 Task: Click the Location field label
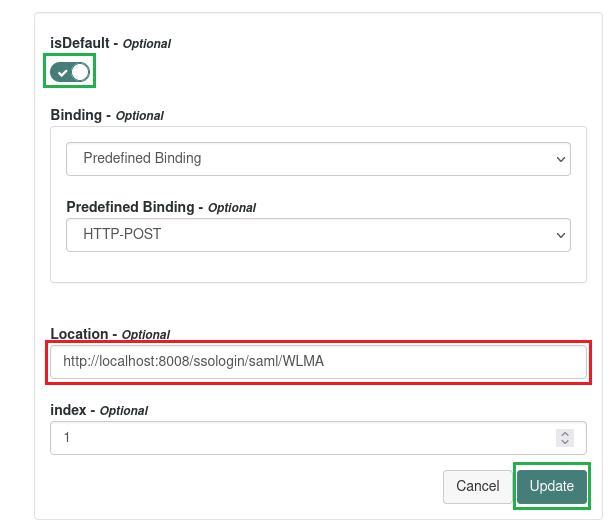click(x=110, y=334)
